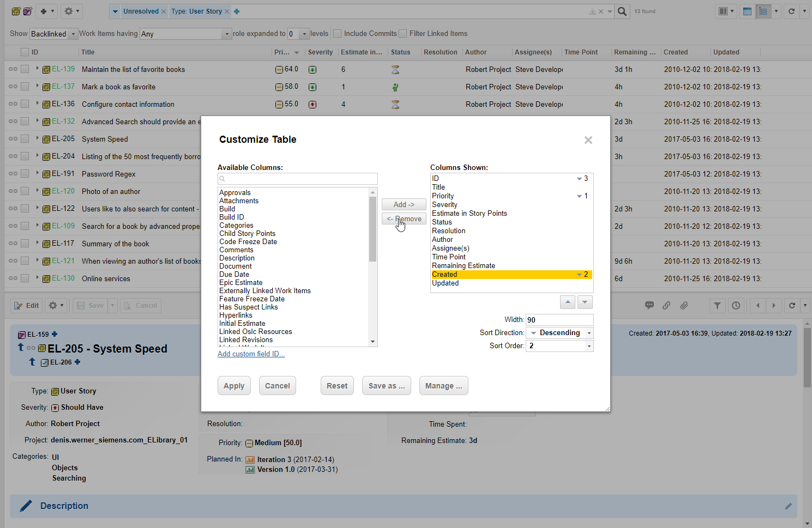Open the Sort Direction dropdown
812x528 pixels.
tap(560, 333)
